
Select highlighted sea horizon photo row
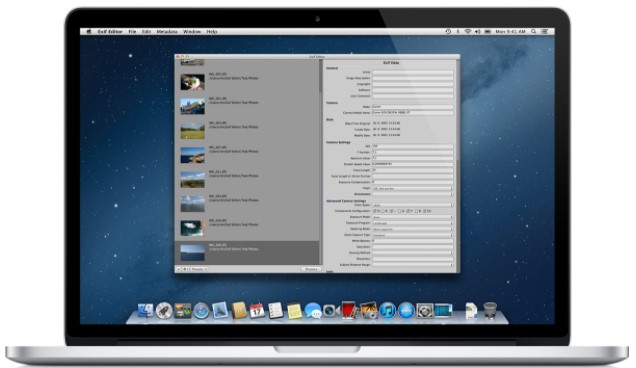tap(247, 253)
